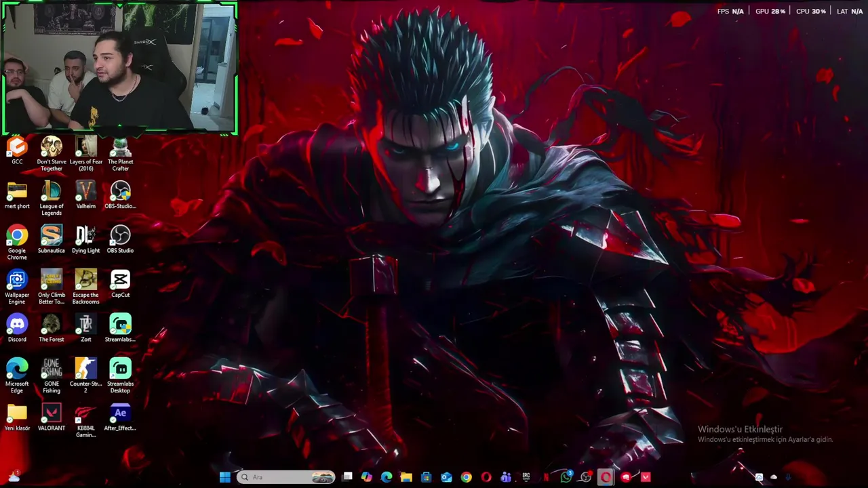Select the Subnautica desktop shortcut
This screenshot has width=868, height=488.
point(52,240)
